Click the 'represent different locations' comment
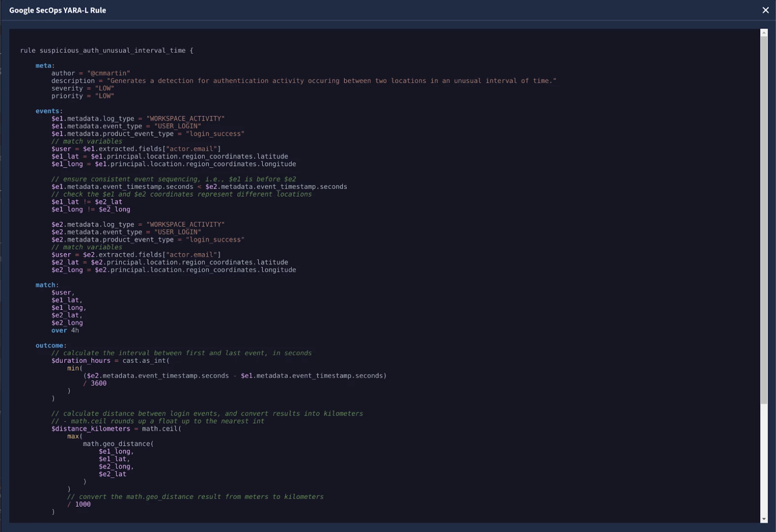This screenshot has width=776, height=532. 182,194
